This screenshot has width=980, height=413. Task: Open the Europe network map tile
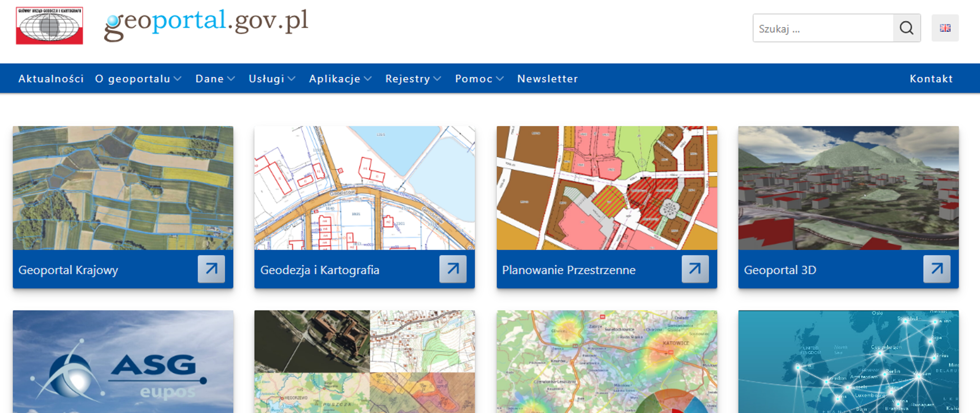click(x=848, y=362)
